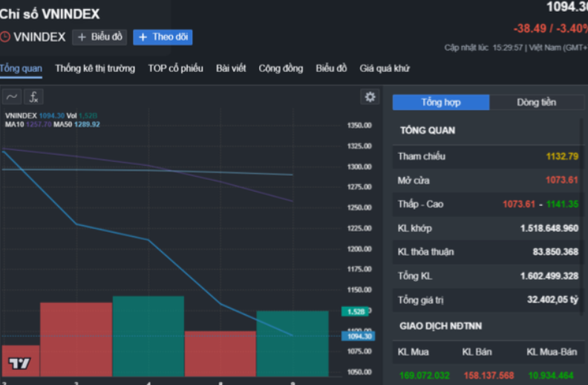Open chart type line-style icon
Viewport: 588px width, 385px height.
tap(11, 97)
